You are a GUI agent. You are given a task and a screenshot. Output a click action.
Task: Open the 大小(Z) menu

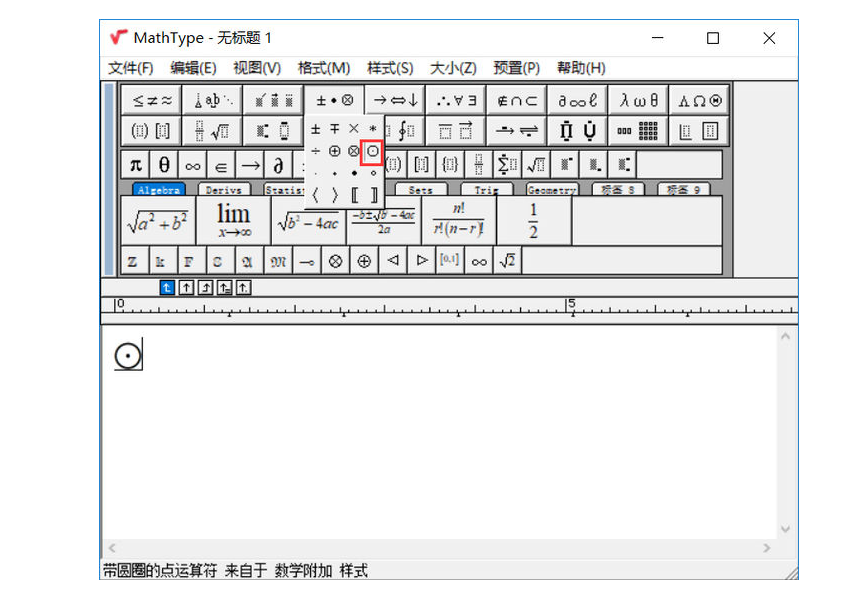453,68
